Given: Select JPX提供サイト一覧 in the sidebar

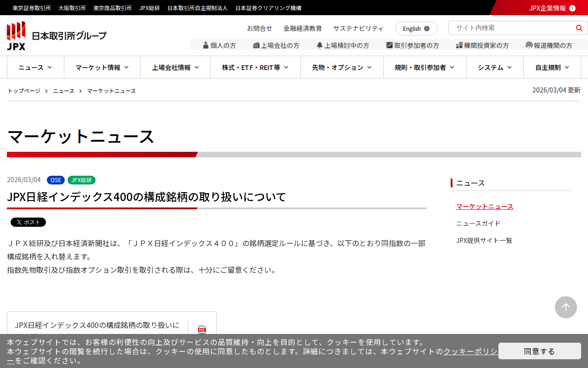Looking at the screenshot, I should pyautogui.click(x=484, y=240).
